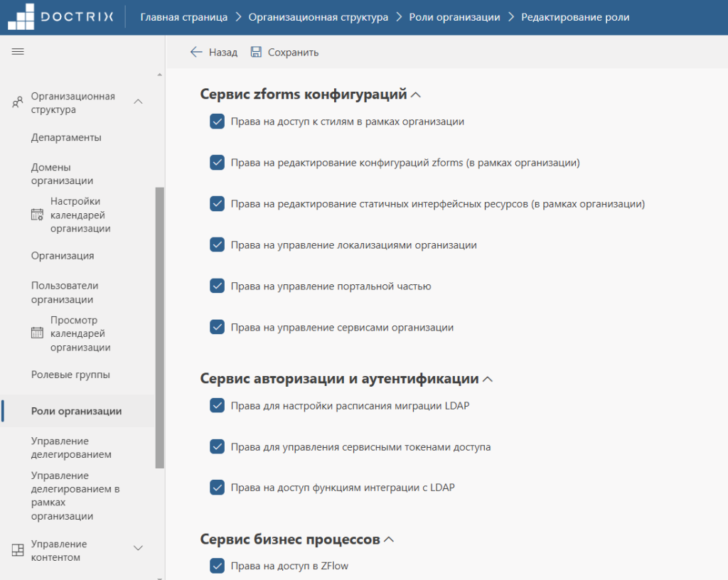The height and width of the screenshot is (580, 728).
Task: Click the Сохранить button label
Action: 293,53
